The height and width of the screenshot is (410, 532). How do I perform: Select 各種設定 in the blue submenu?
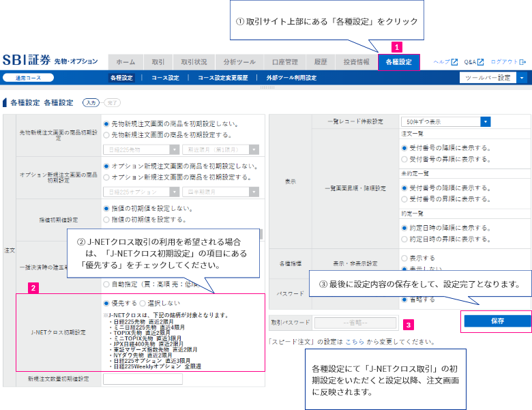121,78
